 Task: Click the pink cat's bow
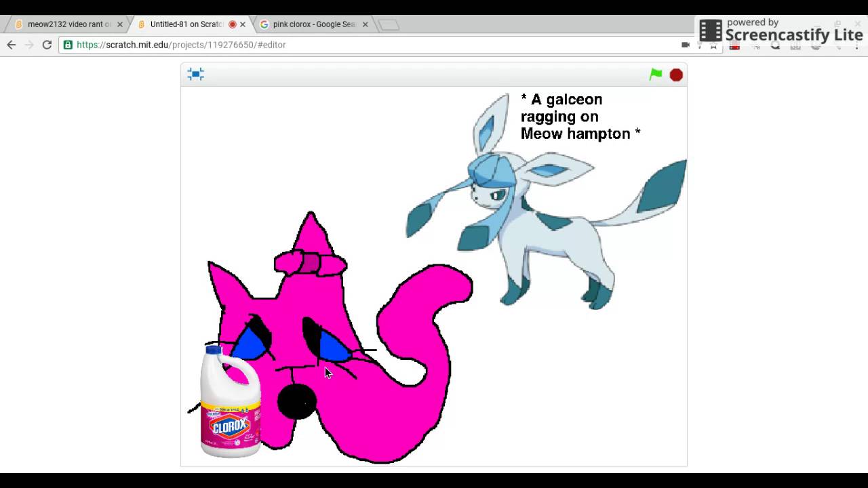(311, 263)
